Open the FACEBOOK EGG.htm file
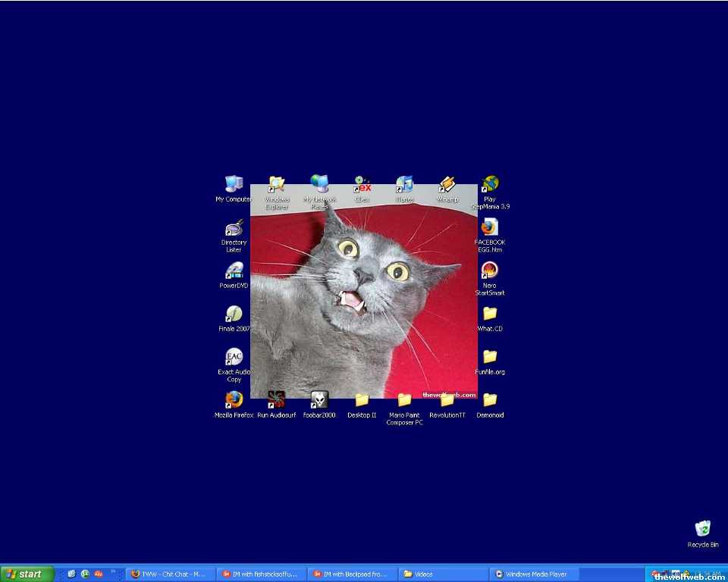This screenshot has width=728, height=582. pyautogui.click(x=490, y=227)
